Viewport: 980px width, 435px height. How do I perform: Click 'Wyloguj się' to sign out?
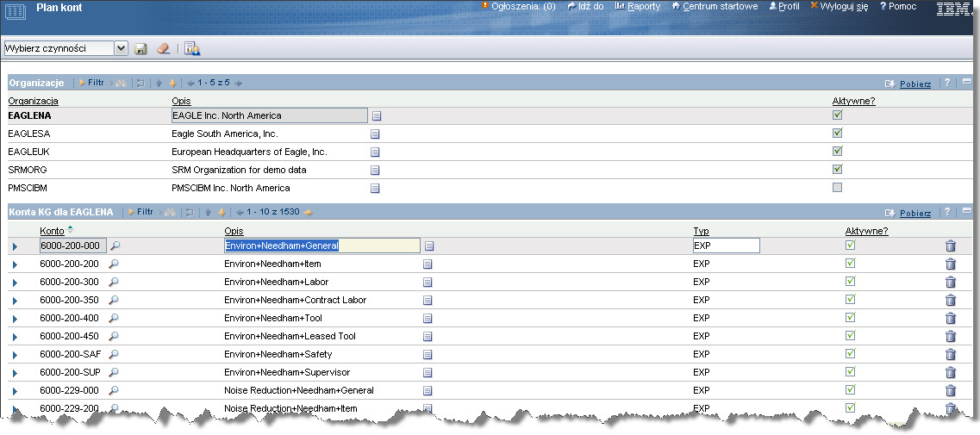838,6
